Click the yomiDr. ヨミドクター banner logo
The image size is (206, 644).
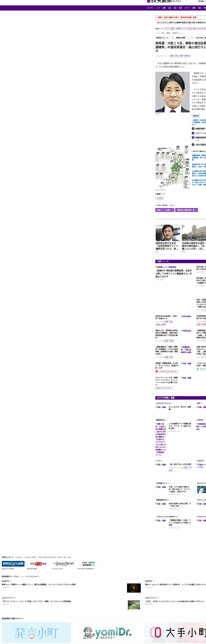tap(108, 633)
